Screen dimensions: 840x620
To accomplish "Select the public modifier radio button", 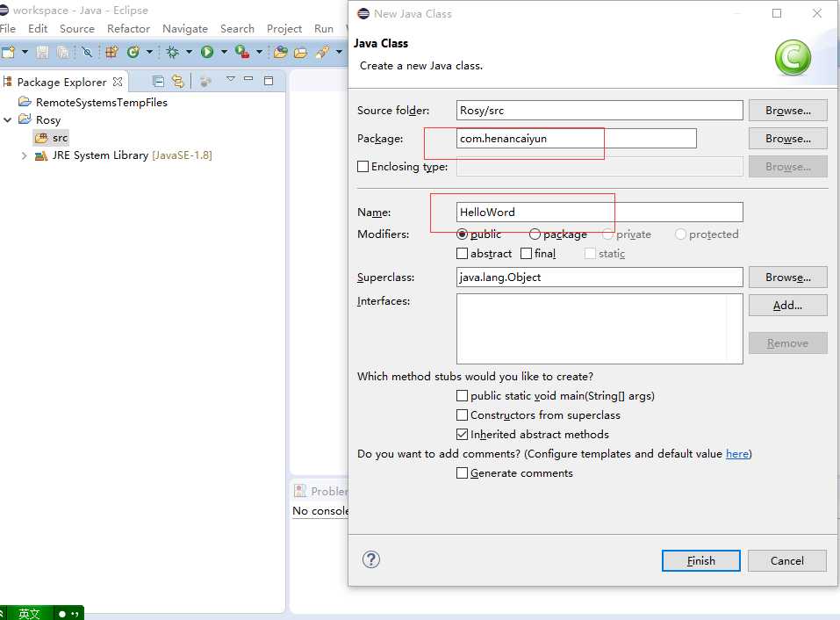I will [463, 234].
